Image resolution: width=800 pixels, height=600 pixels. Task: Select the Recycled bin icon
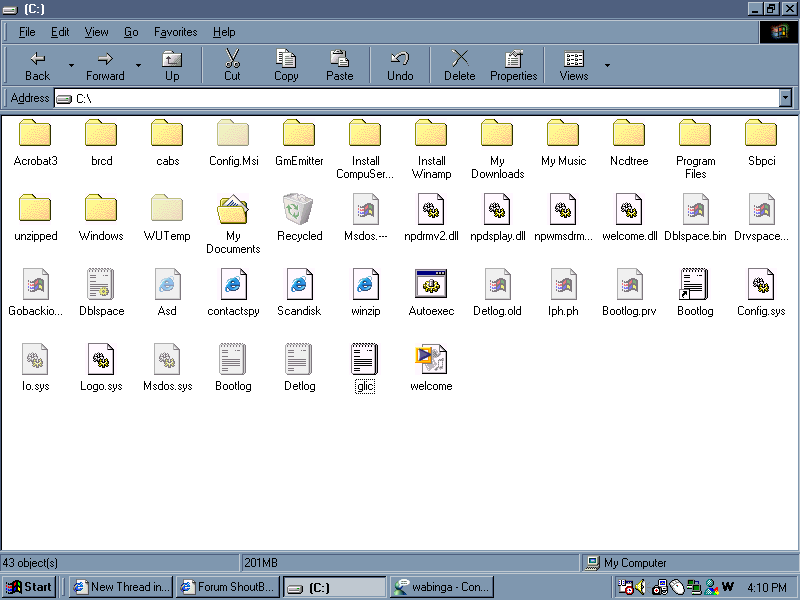pos(299,211)
